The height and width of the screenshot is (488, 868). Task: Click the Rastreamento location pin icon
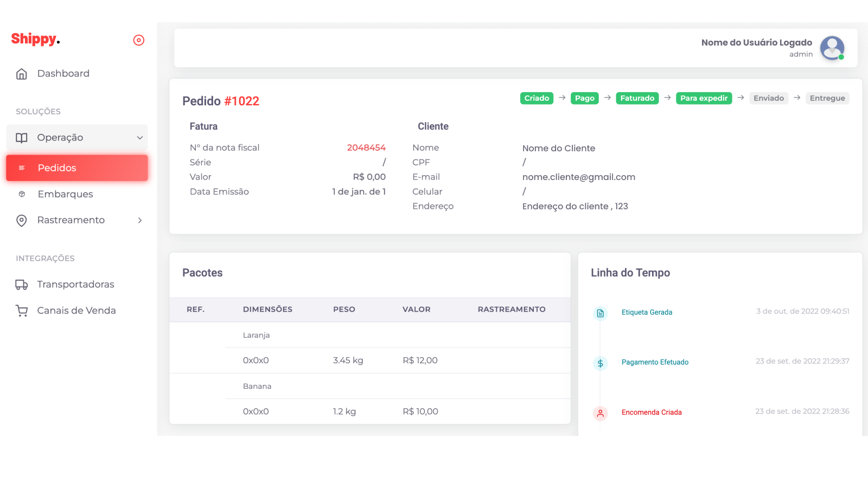[22, 220]
